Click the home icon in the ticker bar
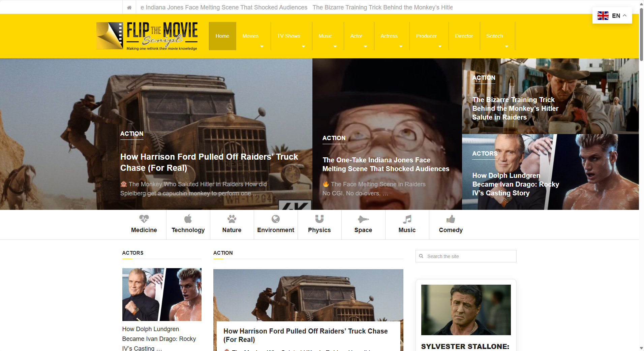The height and width of the screenshot is (351, 644). (x=129, y=7)
